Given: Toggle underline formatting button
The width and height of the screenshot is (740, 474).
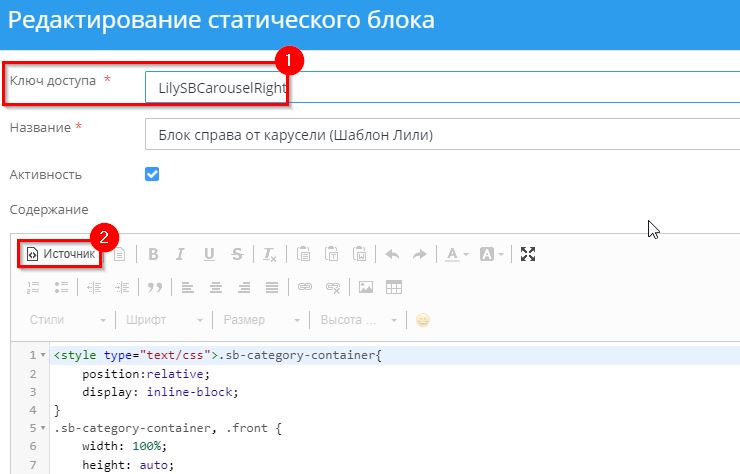Looking at the screenshot, I should point(209,254).
